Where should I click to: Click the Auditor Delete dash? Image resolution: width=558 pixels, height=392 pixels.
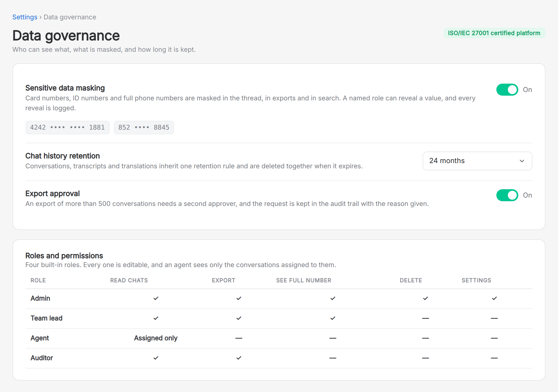[x=425, y=358]
